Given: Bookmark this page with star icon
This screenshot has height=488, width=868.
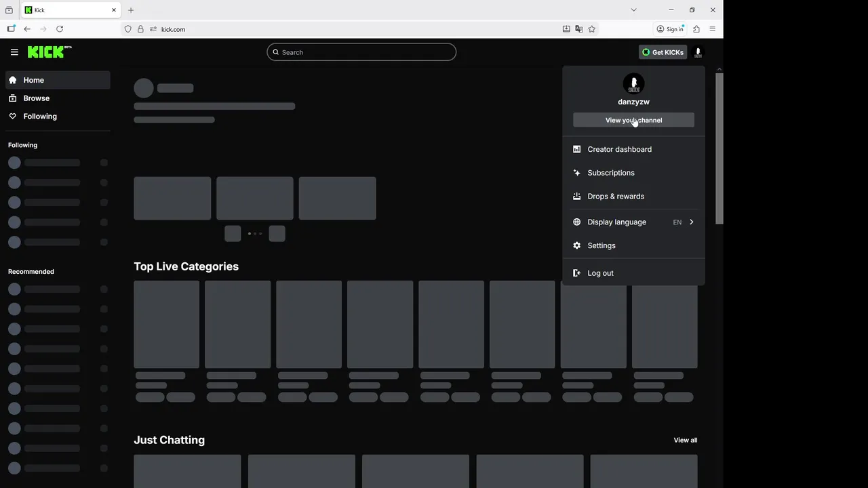Looking at the screenshot, I should coord(591,29).
